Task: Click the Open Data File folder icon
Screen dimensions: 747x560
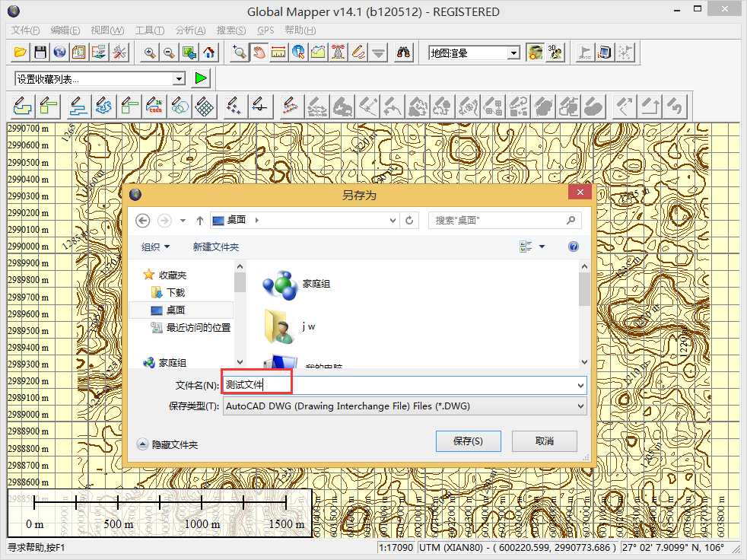Action: [21, 52]
